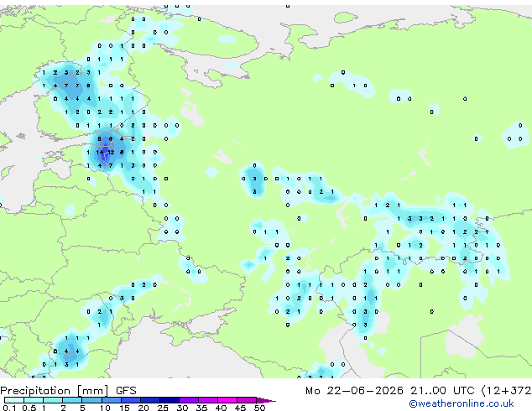Image resolution: width=532 pixels, height=411 pixels.
Task: Pick the 15–20 mm legend swatch
Action: click(x=131, y=400)
